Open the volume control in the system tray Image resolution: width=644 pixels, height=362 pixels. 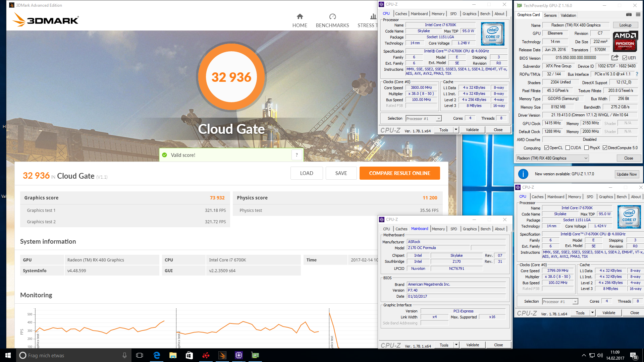(x=600, y=355)
